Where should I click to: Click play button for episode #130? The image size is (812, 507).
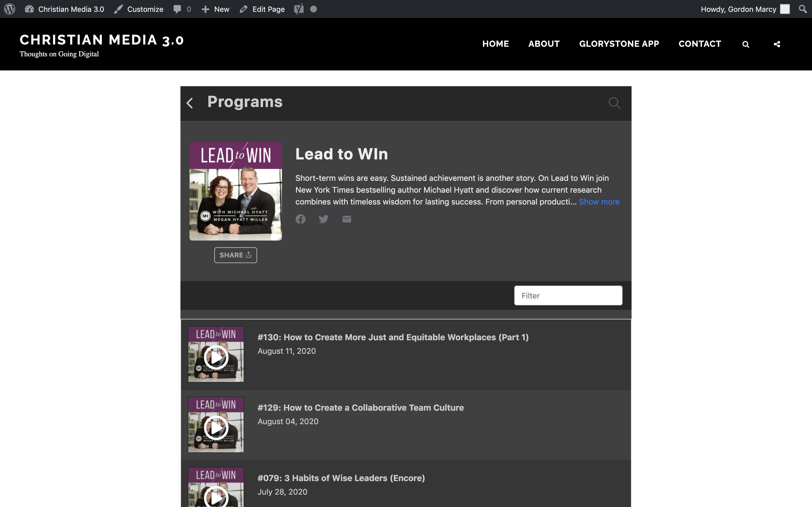point(216,354)
